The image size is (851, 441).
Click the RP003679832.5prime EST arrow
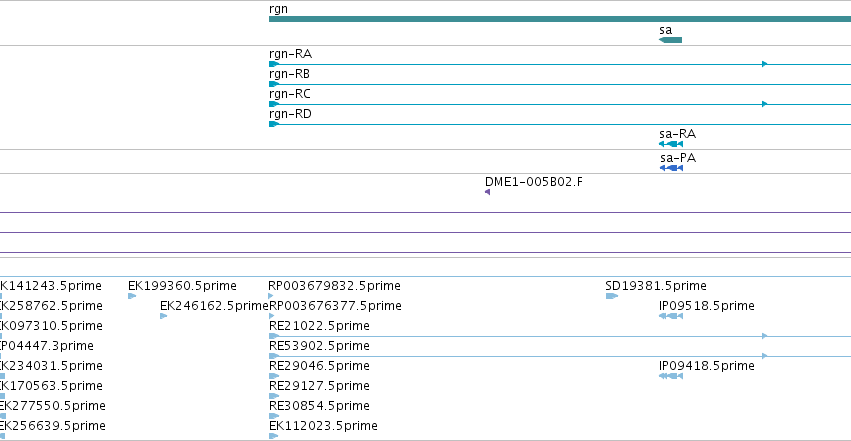(271, 296)
